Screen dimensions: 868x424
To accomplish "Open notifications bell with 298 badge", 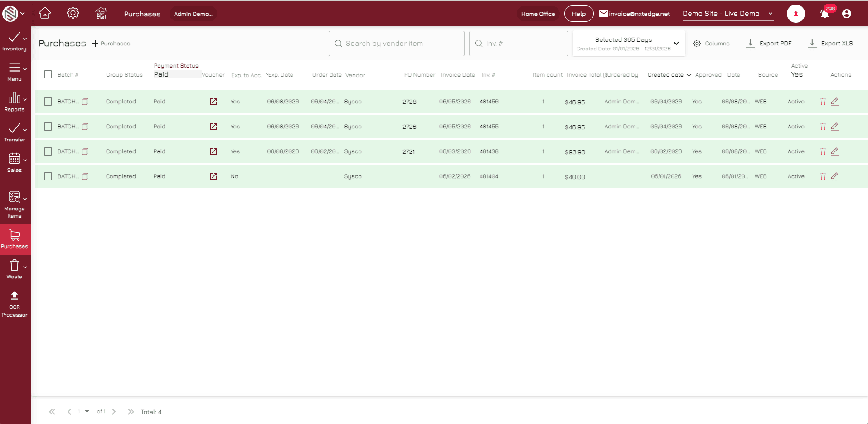I will [x=825, y=14].
